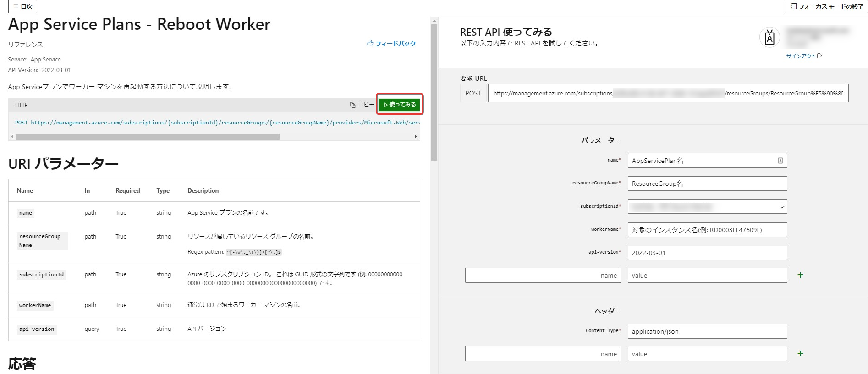Exit focus mode via フォーカスモードの終了 button
Viewport: 868px width, 374px height.
[826, 6]
